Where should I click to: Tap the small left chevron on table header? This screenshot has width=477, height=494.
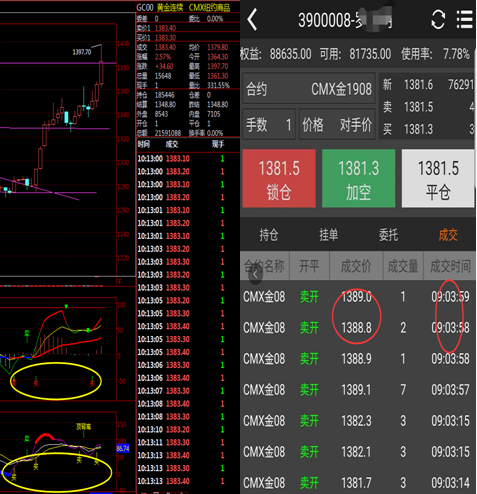[256, 275]
